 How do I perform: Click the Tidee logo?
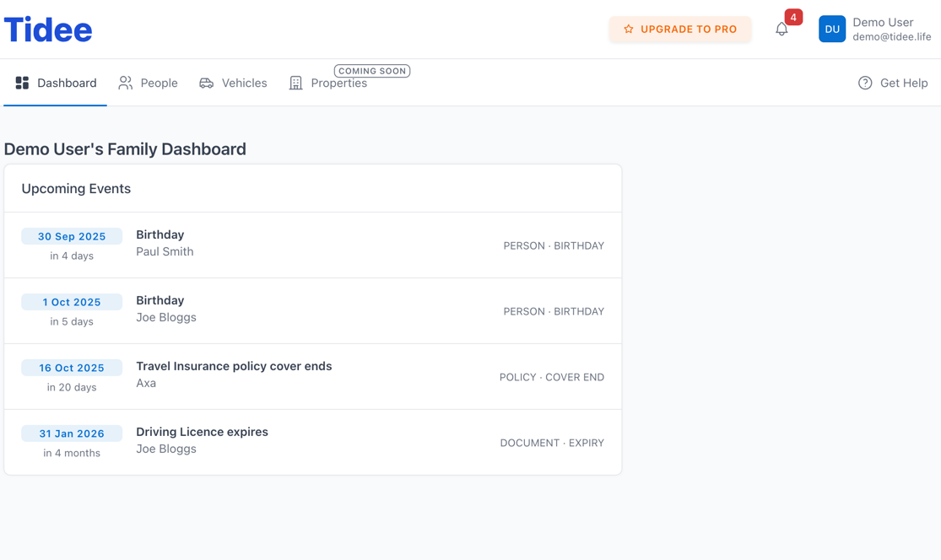pos(48,30)
